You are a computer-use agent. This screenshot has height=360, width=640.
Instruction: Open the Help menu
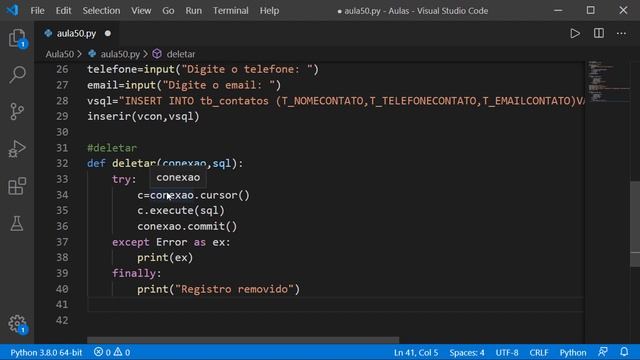pyautogui.click(x=269, y=11)
